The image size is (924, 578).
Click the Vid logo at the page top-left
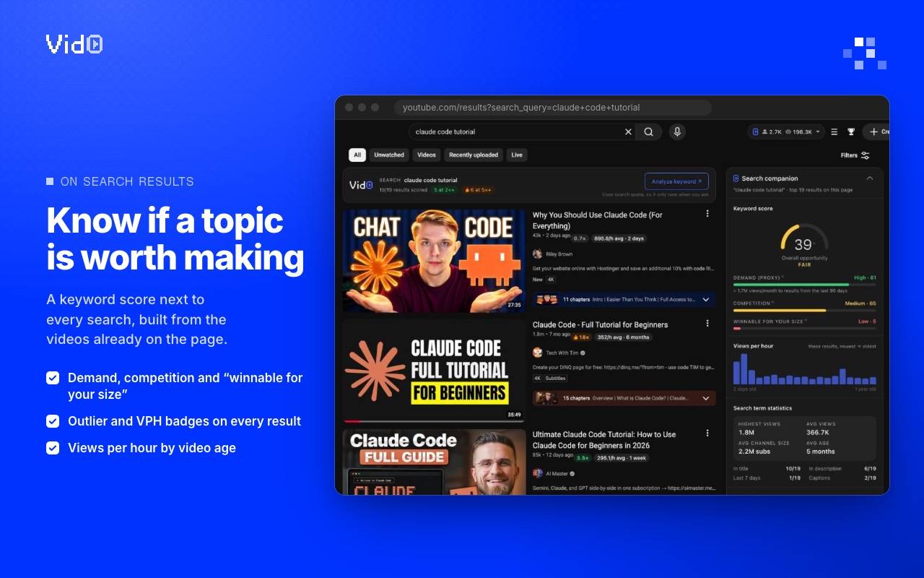(x=74, y=45)
